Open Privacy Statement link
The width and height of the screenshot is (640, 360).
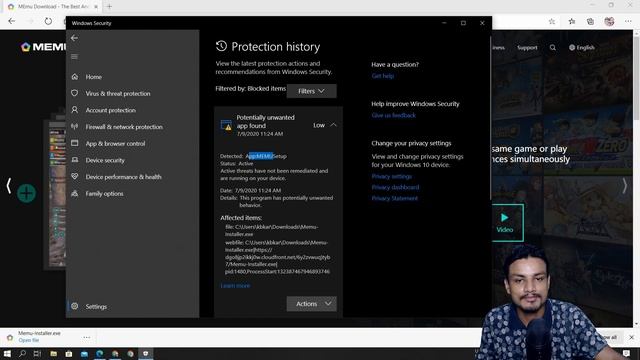tap(394, 198)
